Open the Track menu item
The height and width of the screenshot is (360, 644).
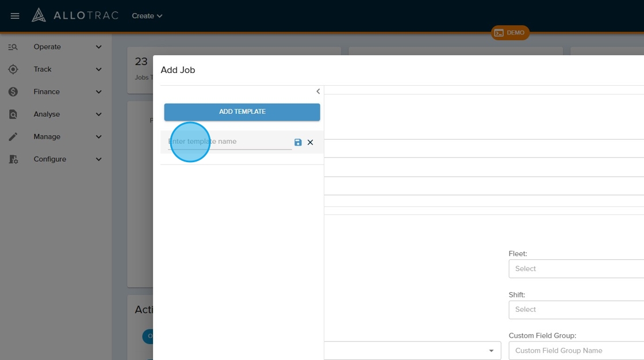click(x=43, y=70)
